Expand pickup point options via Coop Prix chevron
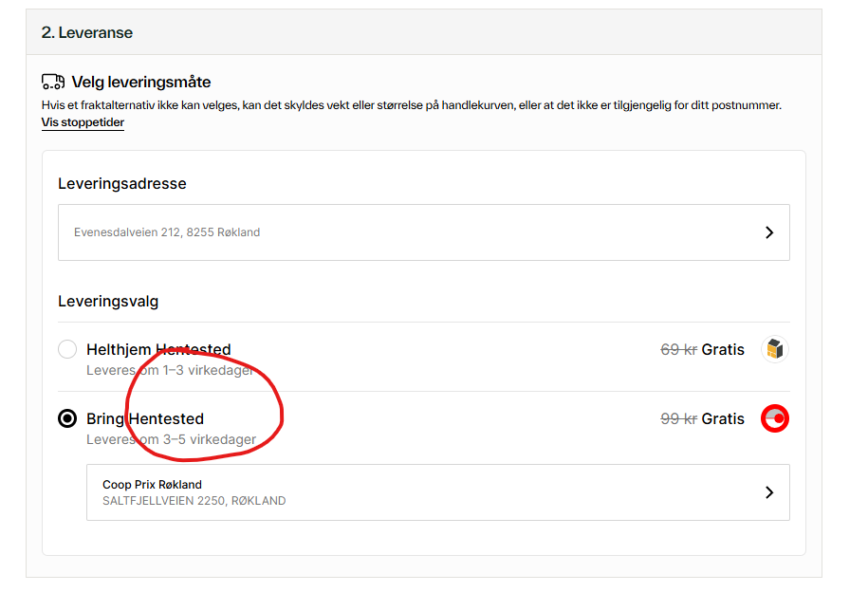Image resolution: width=868 pixels, height=592 pixels. pos(769,492)
